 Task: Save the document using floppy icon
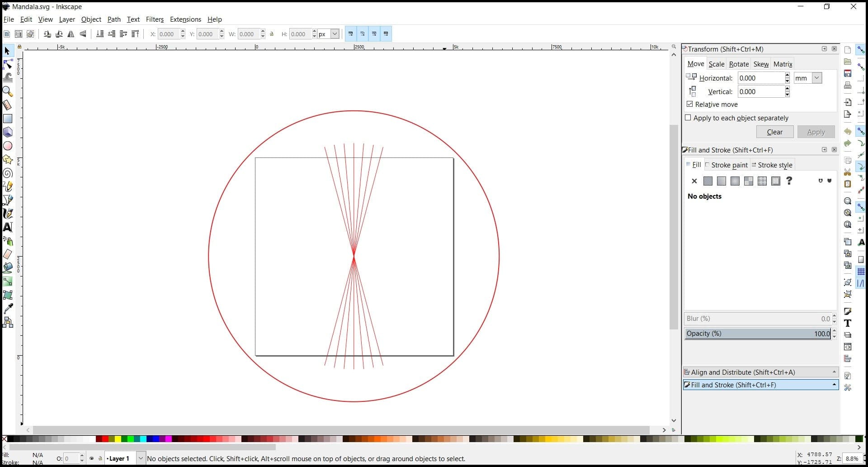click(848, 73)
